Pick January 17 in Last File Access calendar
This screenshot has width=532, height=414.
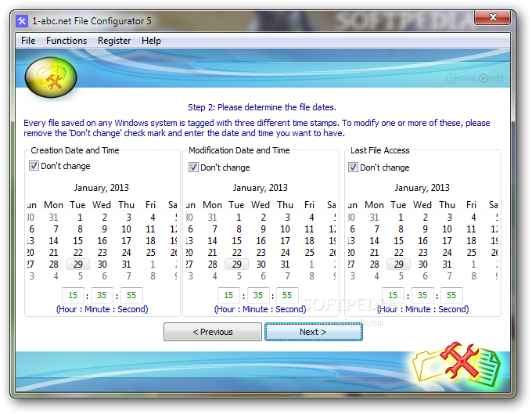447,241
